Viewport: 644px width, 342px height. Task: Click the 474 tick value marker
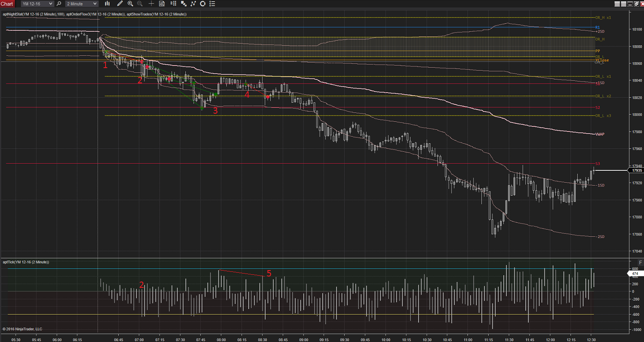[635, 274]
